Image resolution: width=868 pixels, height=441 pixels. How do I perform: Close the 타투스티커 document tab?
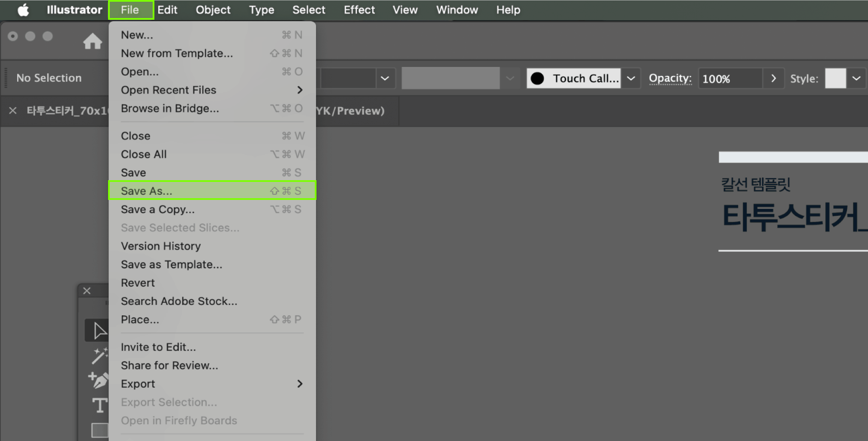tap(13, 111)
